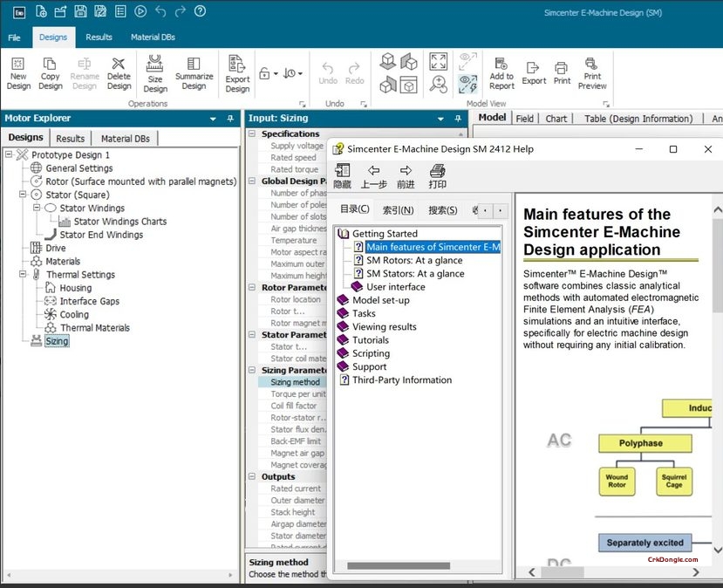The width and height of the screenshot is (723, 588).
Task: Click the new document icon in quick access toolbar
Action: click(x=41, y=11)
